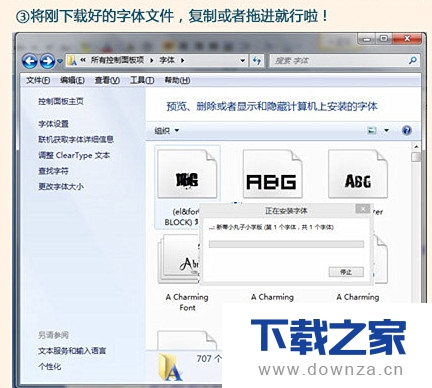Image resolution: width=432 pixels, height=388 pixels.
Task: Open the address bar history dropdown
Action: [x=243, y=61]
